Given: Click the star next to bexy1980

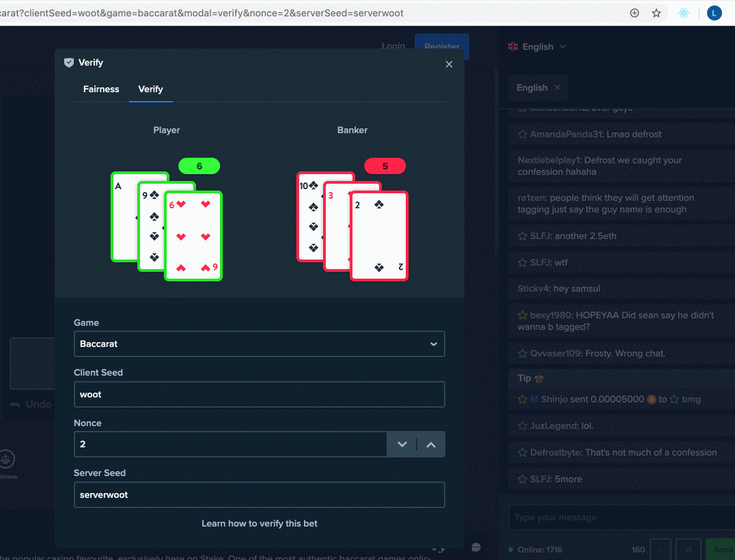Looking at the screenshot, I should pos(522,316).
